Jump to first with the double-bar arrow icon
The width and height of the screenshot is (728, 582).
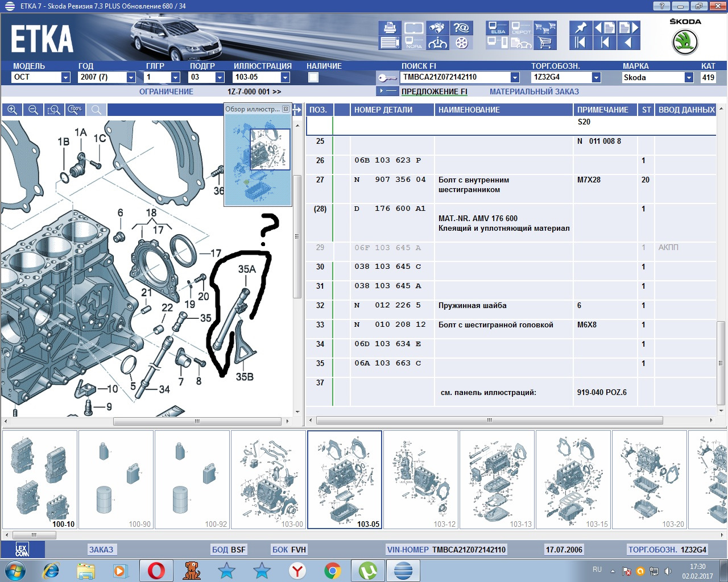[580, 43]
